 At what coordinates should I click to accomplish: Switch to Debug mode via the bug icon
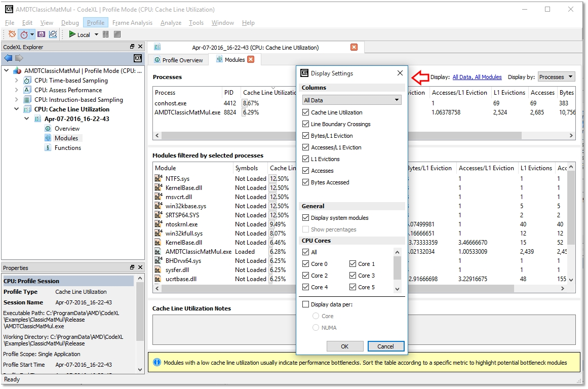click(x=12, y=34)
